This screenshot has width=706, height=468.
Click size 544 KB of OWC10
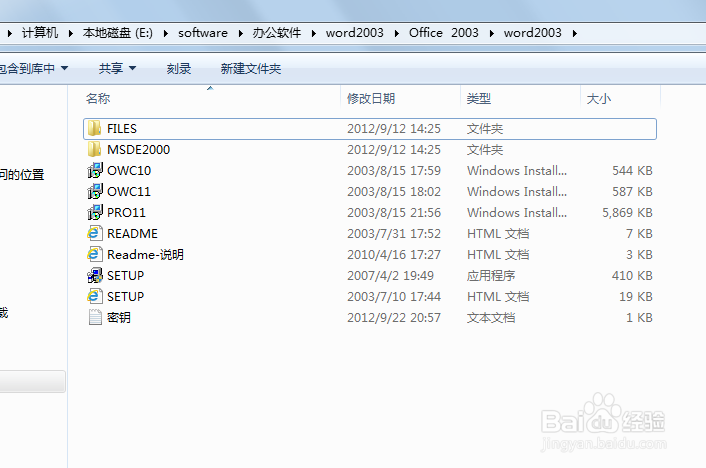[632, 171]
